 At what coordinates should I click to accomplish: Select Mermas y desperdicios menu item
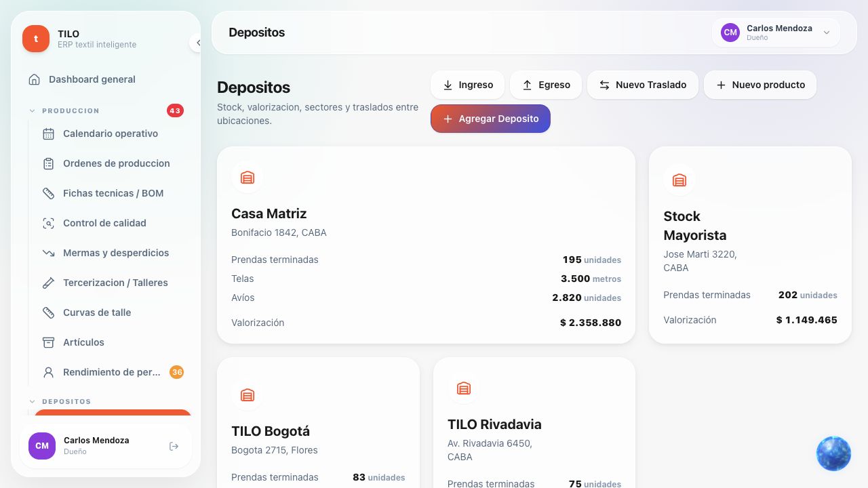point(113,253)
